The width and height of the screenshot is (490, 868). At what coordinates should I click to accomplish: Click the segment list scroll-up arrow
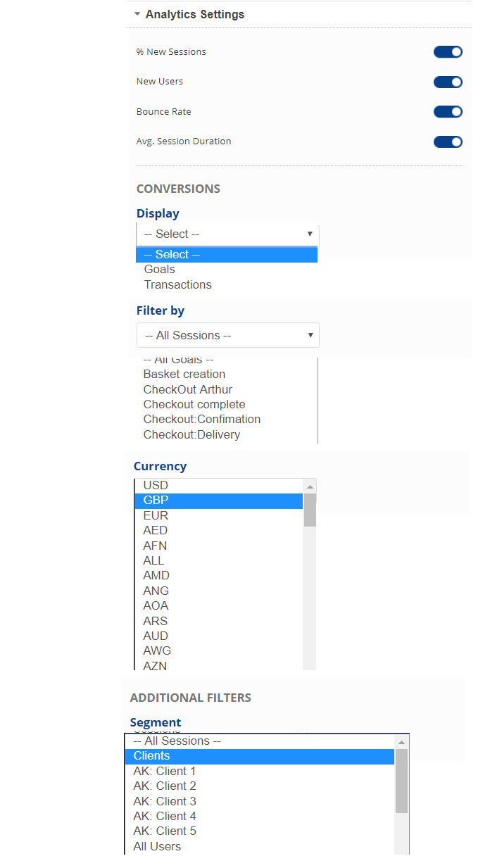click(401, 742)
